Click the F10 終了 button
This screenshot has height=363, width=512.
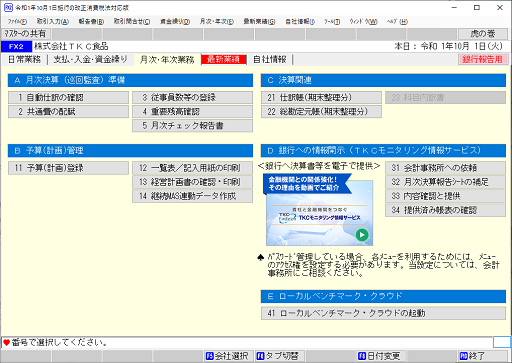pyautogui.click(x=482, y=356)
